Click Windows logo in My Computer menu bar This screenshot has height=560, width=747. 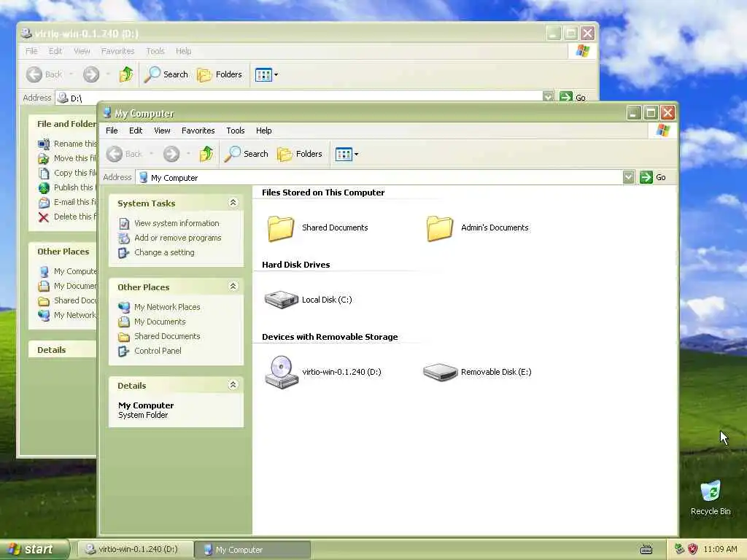(662, 130)
